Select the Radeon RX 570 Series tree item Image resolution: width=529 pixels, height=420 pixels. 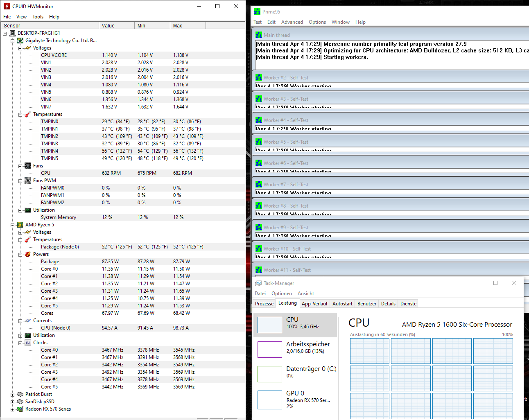(x=46, y=409)
